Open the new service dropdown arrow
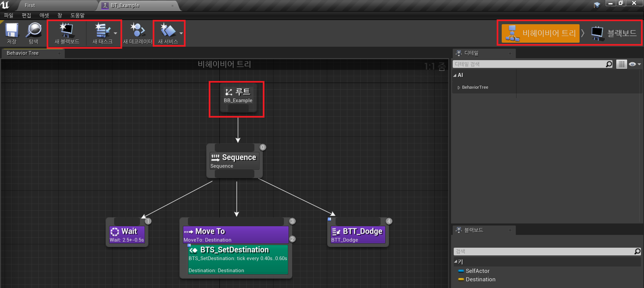This screenshot has width=644, height=288. [181, 33]
